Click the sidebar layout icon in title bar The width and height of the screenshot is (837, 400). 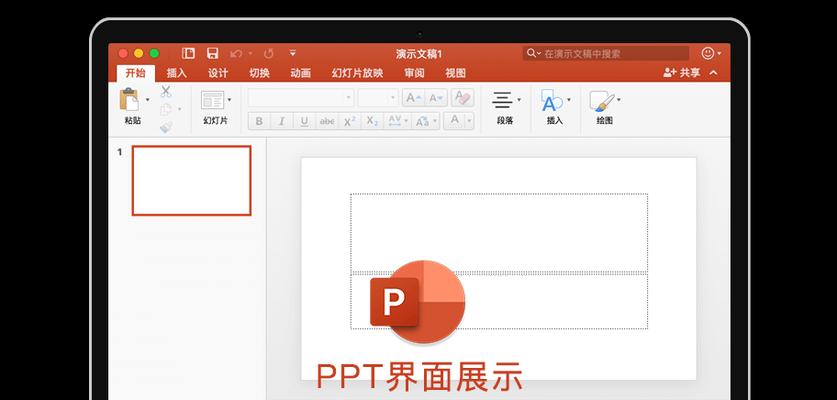188,53
